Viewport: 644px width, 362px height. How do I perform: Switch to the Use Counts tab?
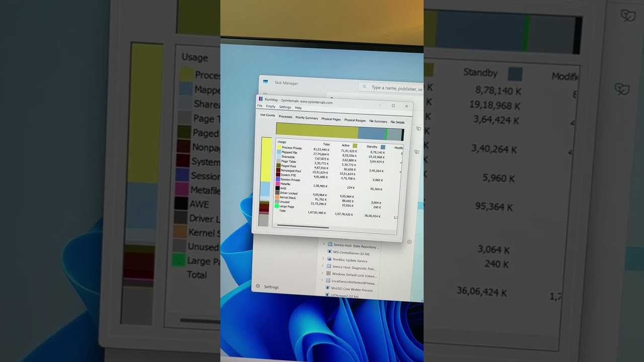pyautogui.click(x=268, y=115)
